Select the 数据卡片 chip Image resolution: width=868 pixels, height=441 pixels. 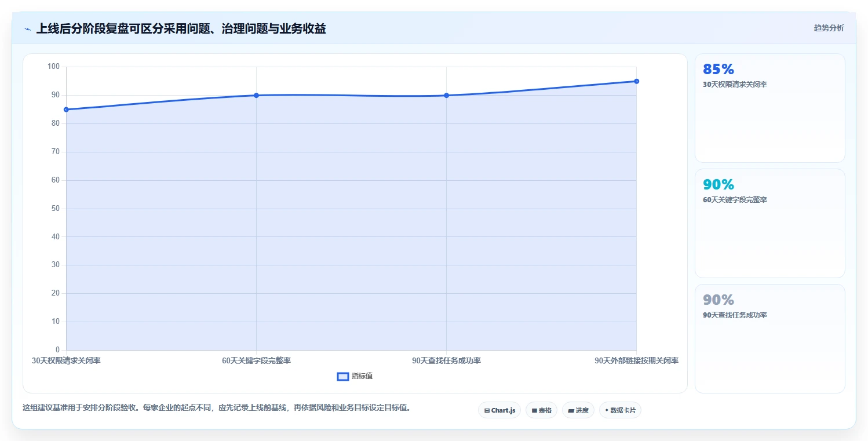pos(620,410)
